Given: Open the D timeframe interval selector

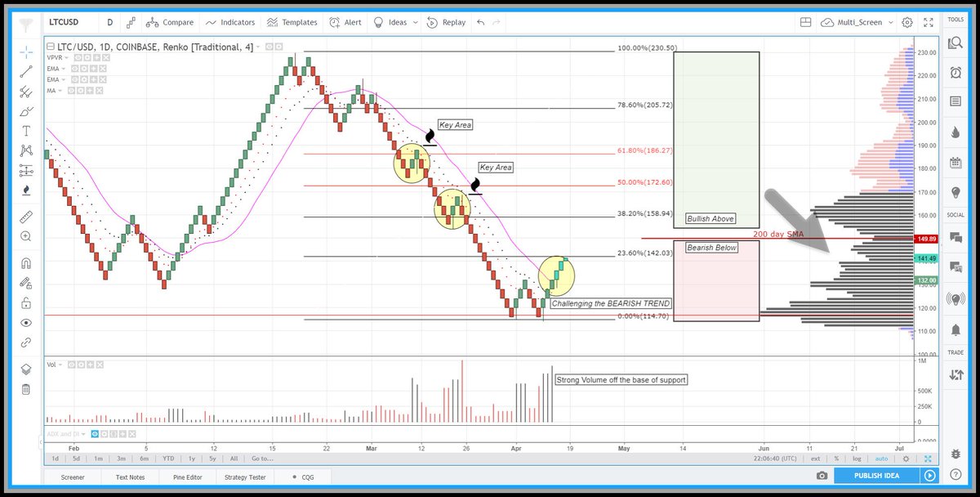Looking at the screenshot, I should [112, 22].
